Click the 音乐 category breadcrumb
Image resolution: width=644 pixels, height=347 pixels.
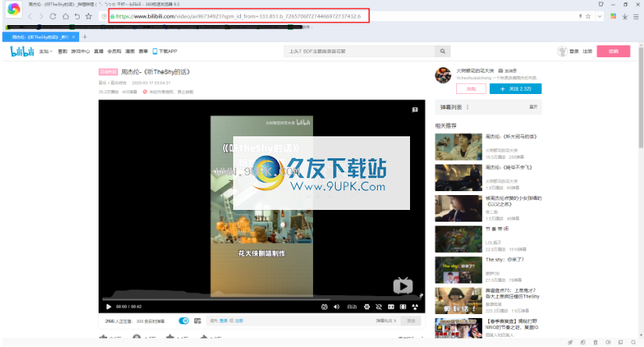(103, 83)
